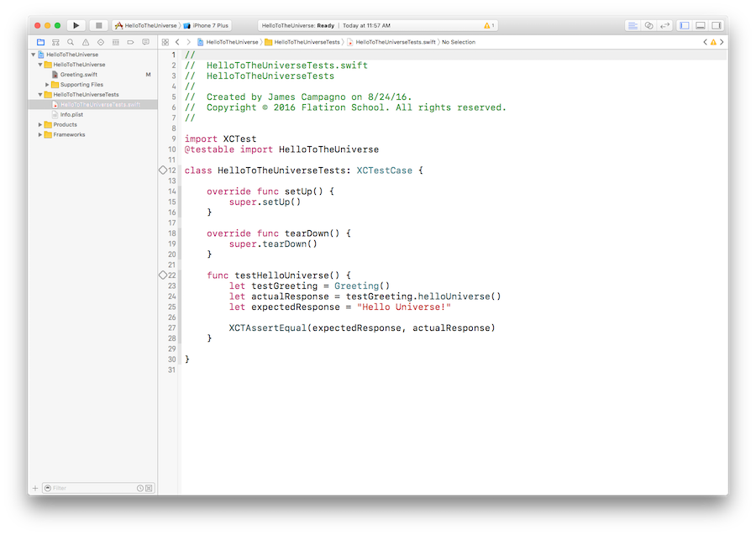Viewport: 756px width, 535px height.
Task: Jump to the previous issue
Action: [x=706, y=43]
